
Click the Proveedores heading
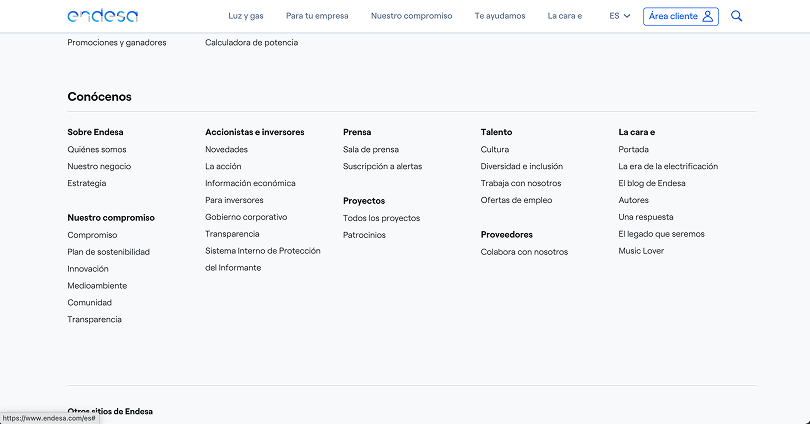point(506,234)
